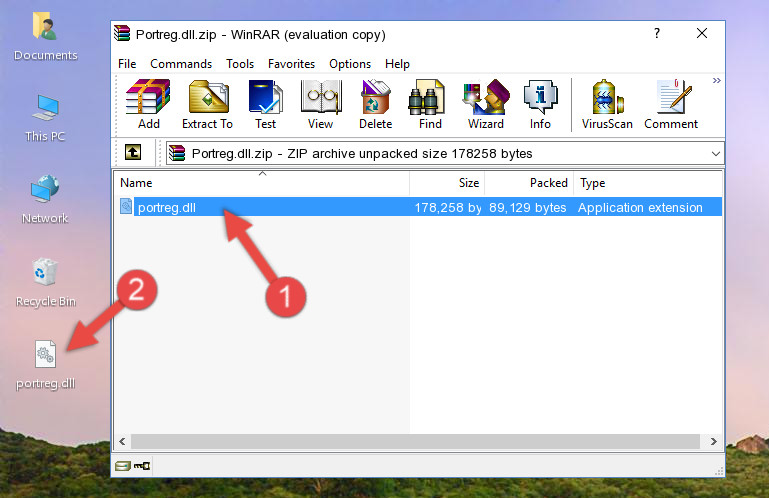Image resolution: width=769 pixels, height=498 pixels.
Task: Sort by the Size column header
Action: coord(447,183)
